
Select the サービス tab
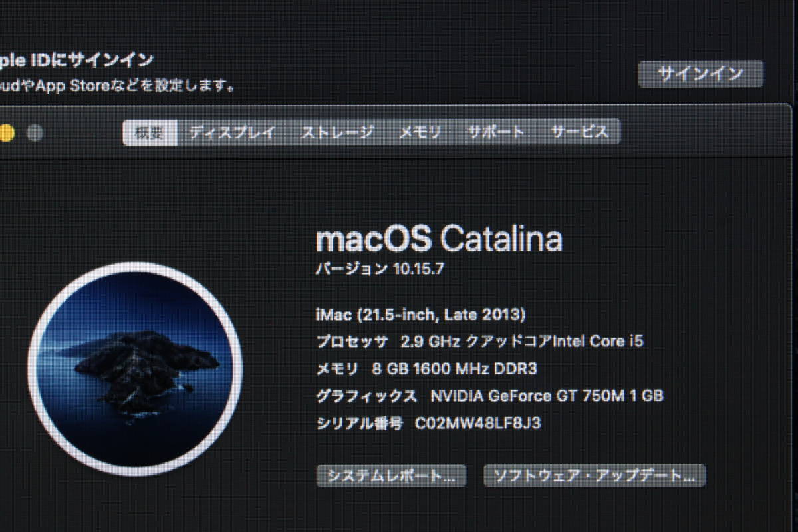[579, 132]
